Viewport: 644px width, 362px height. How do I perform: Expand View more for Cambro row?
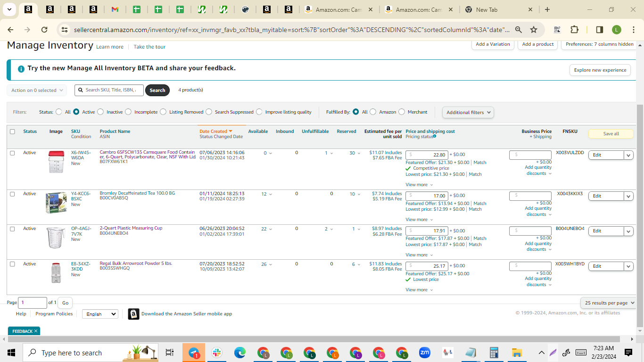click(419, 185)
